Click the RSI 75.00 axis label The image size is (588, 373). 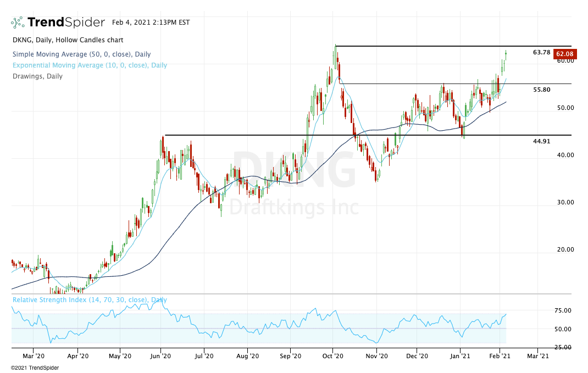coord(563,310)
